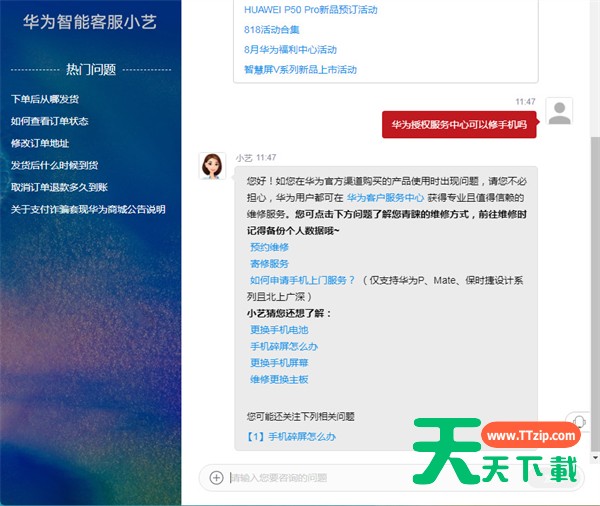The width and height of the screenshot is (600, 506).
Task: Open the 8月华为福利中心活动 link
Action: (x=290, y=49)
